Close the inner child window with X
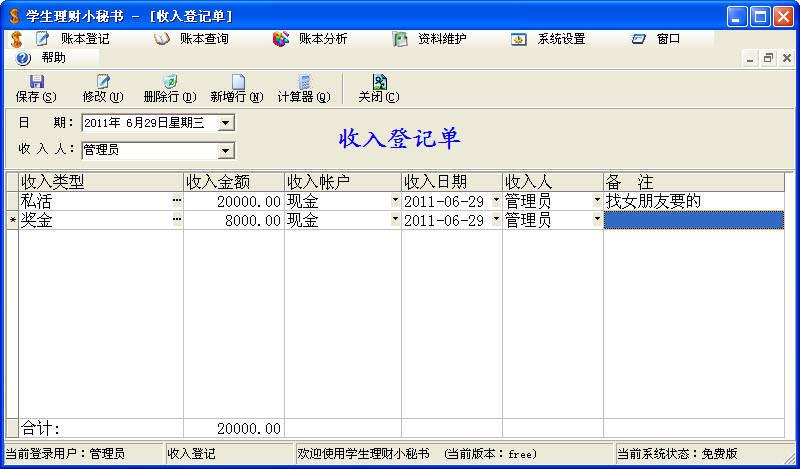 (787, 59)
